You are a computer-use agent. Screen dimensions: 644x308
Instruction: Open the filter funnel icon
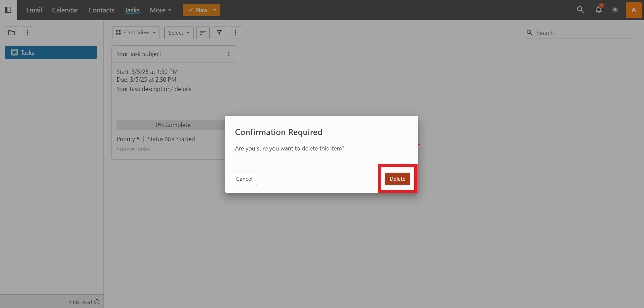point(219,33)
